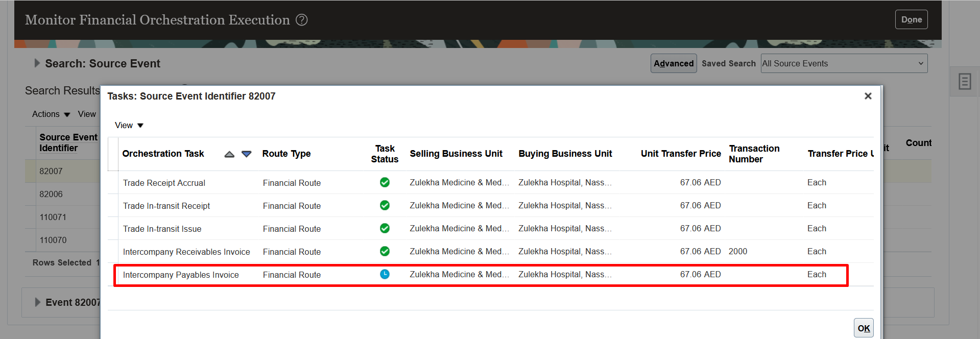The width and height of the screenshot is (980, 339).
Task: Select the Trade In-transit Issue row
Action: pyautogui.click(x=490, y=229)
